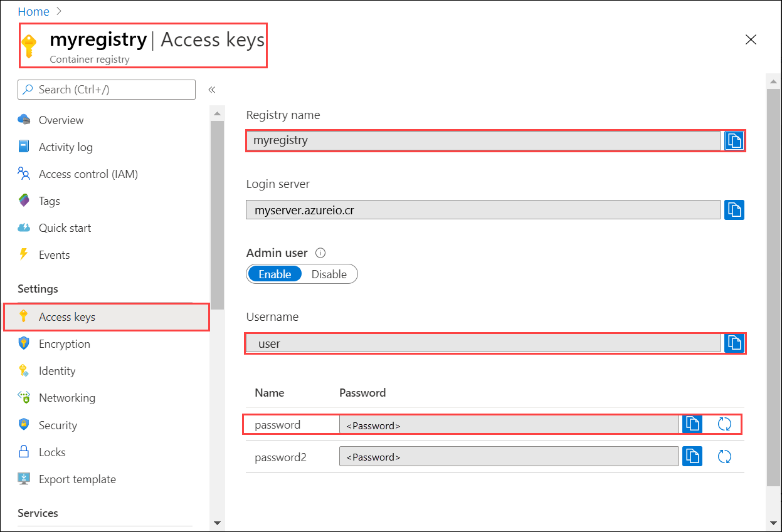This screenshot has height=532, width=782.
Task: Open the Identity settings page
Action: (57, 370)
